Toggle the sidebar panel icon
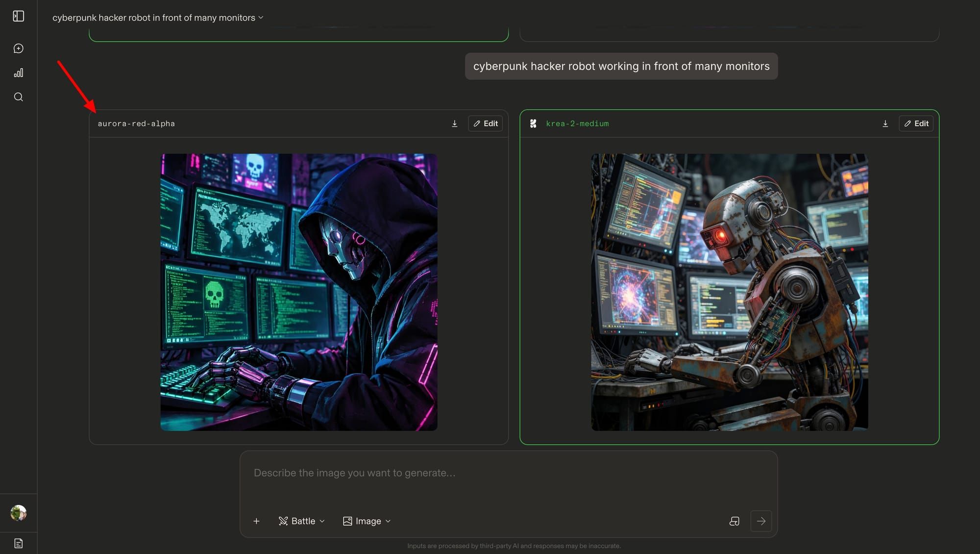Screen dimensions: 980x554 pyautogui.click(x=19, y=16)
